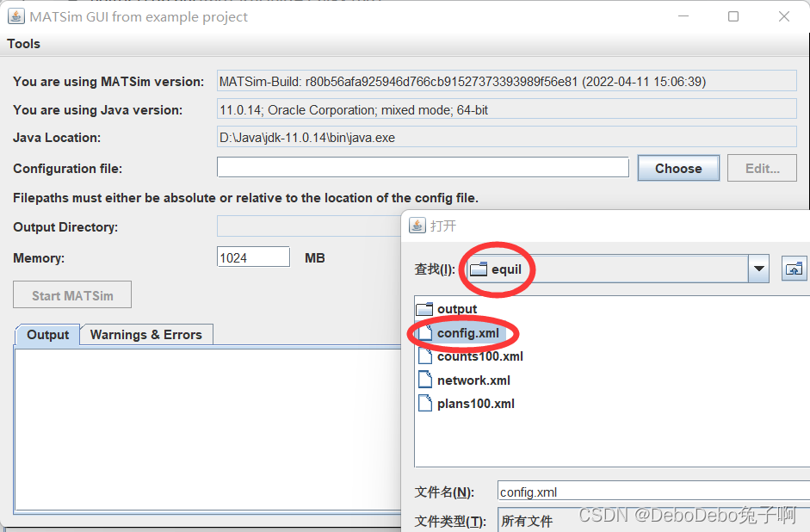Click the plans100.xml file icon

click(425, 403)
